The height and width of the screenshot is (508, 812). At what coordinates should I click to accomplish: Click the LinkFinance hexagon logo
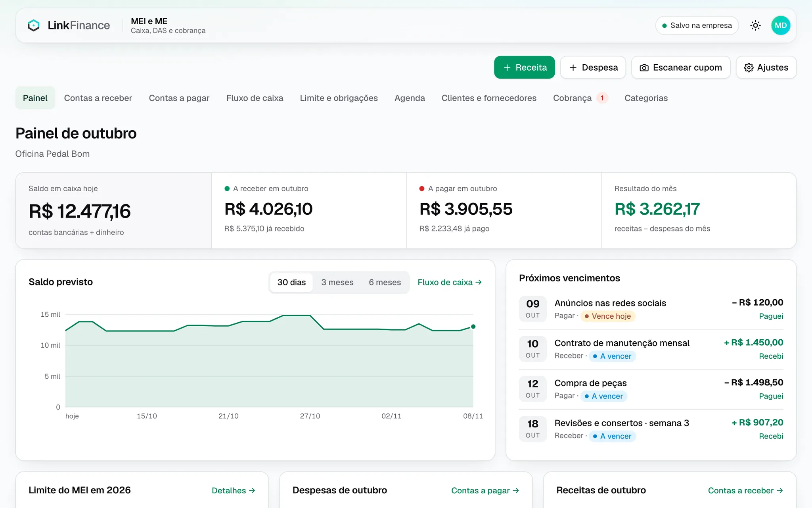(34, 25)
